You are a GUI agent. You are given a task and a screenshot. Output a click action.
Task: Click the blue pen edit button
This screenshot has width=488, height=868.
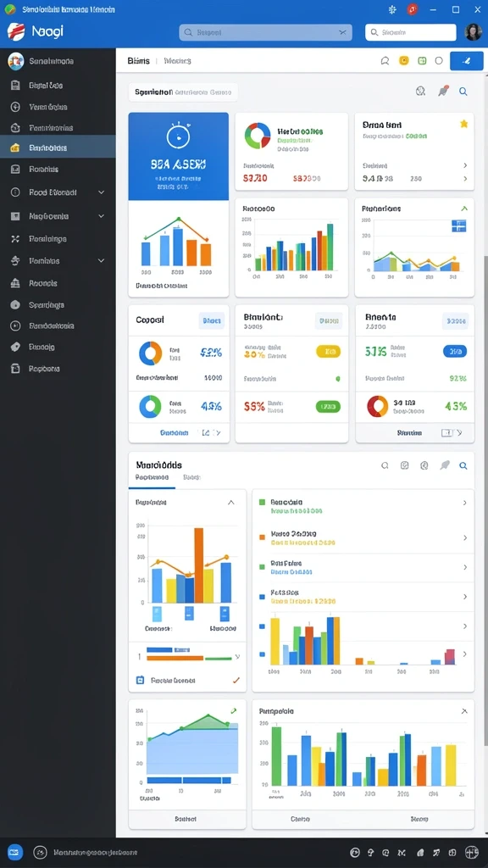467,61
